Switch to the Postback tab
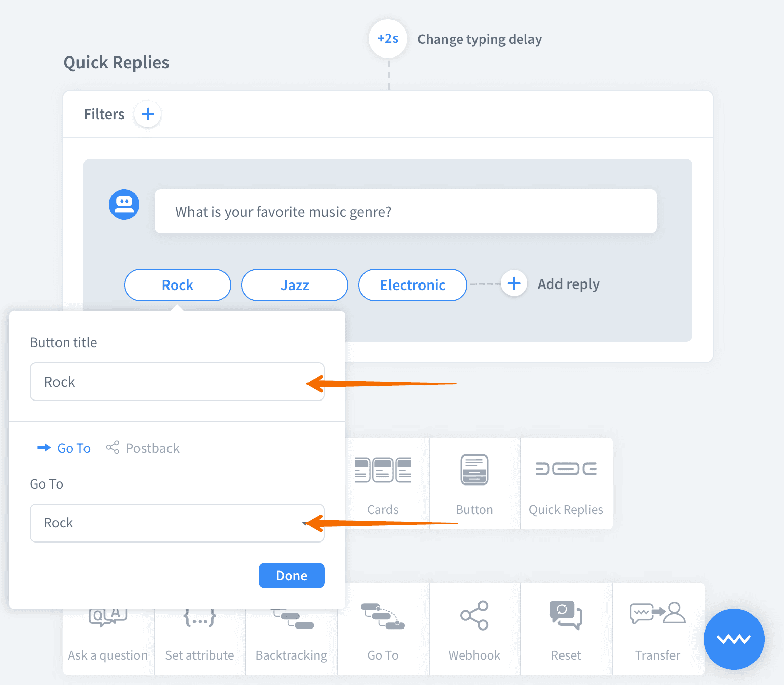Image resolution: width=784 pixels, height=685 pixels. point(143,448)
